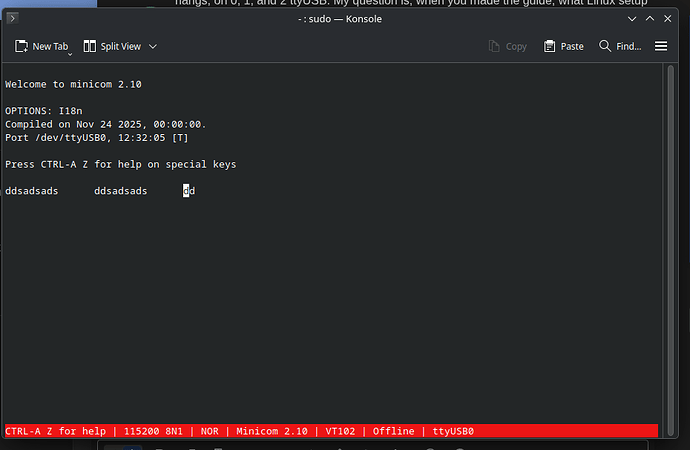Image resolution: width=690 pixels, height=450 pixels.
Task: Click the second 'ddsadsads' word
Action: coord(121,191)
